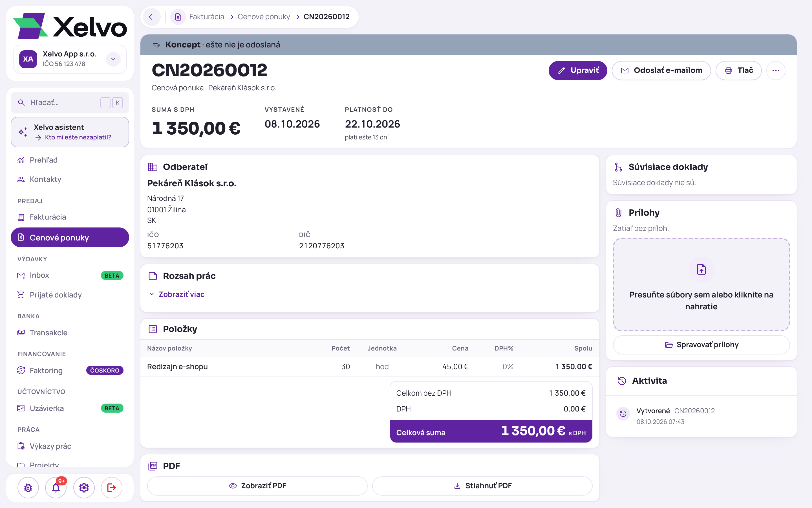Click the Koncept status edit icon
The height and width of the screenshot is (508, 812).
click(x=156, y=45)
